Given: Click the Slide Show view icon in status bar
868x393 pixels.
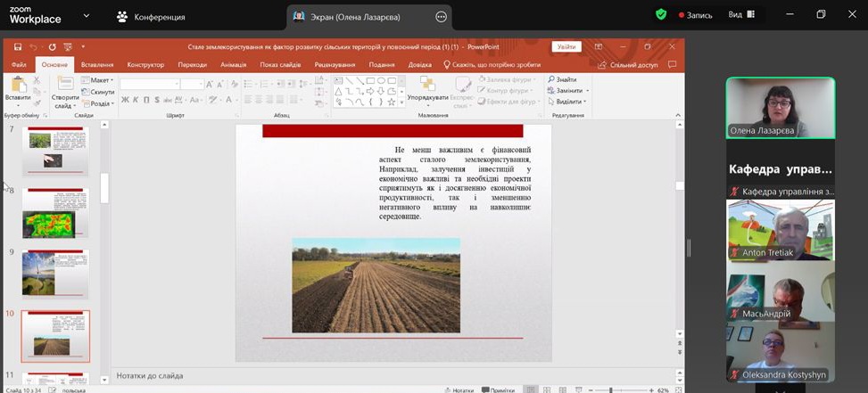Looking at the screenshot, I should pyautogui.click(x=578, y=389).
